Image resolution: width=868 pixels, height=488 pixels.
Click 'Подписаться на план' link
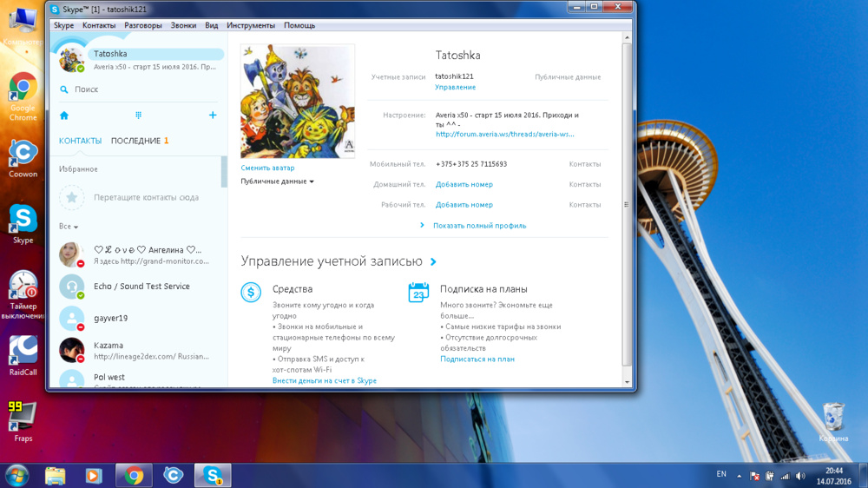477,359
